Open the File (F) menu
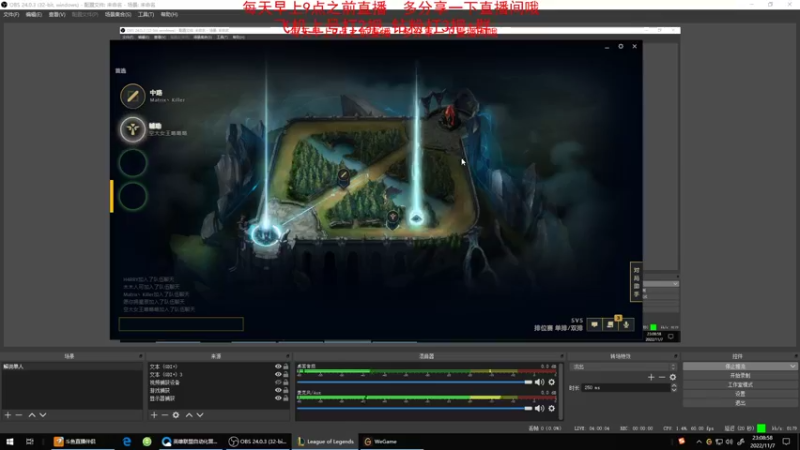Screen dimensions: 800x450 [x=11, y=15]
